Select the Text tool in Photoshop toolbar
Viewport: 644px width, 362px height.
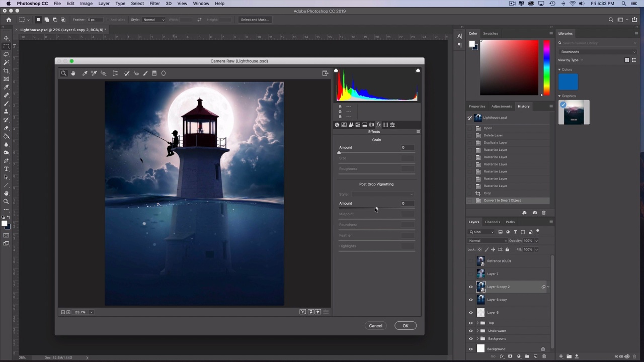(7, 169)
